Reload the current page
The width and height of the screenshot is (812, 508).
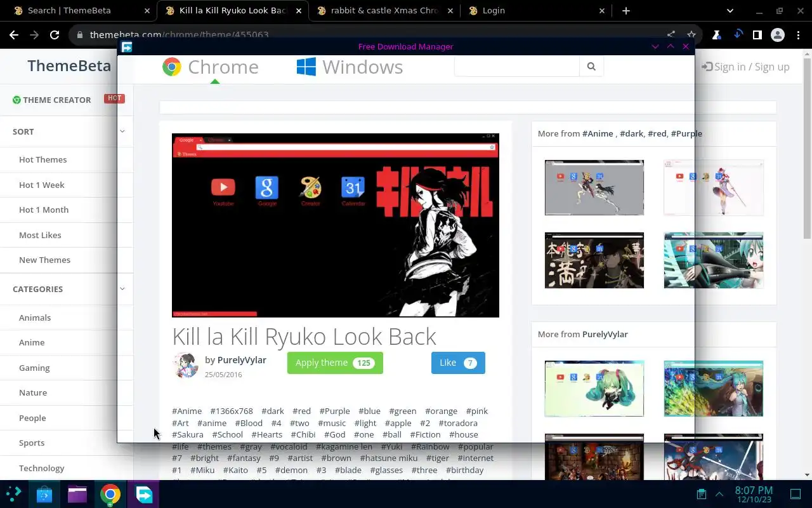tap(55, 35)
